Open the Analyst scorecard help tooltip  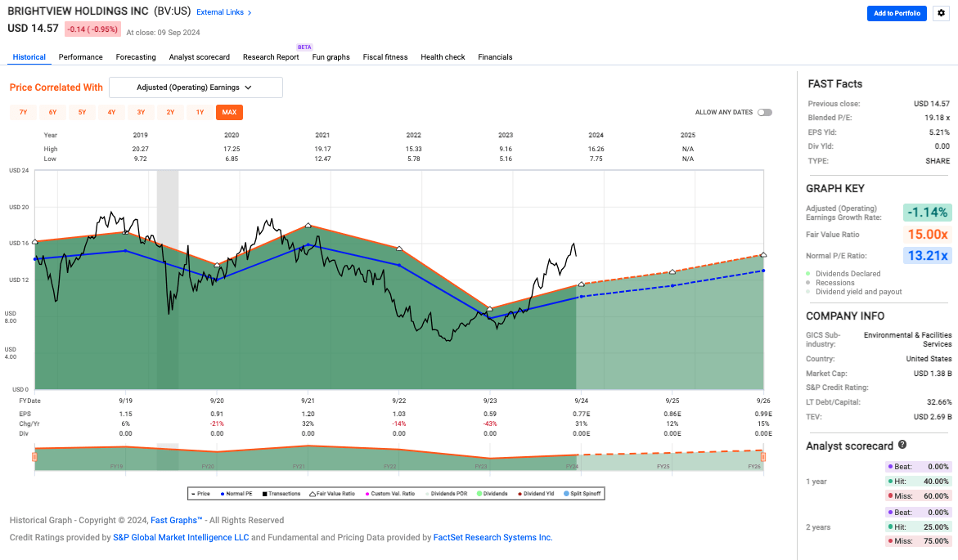click(x=902, y=446)
